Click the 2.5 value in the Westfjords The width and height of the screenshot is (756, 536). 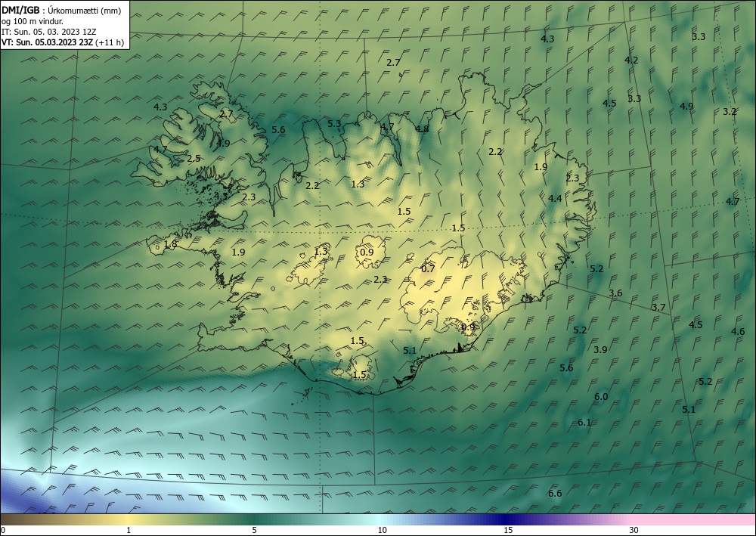[194, 158]
